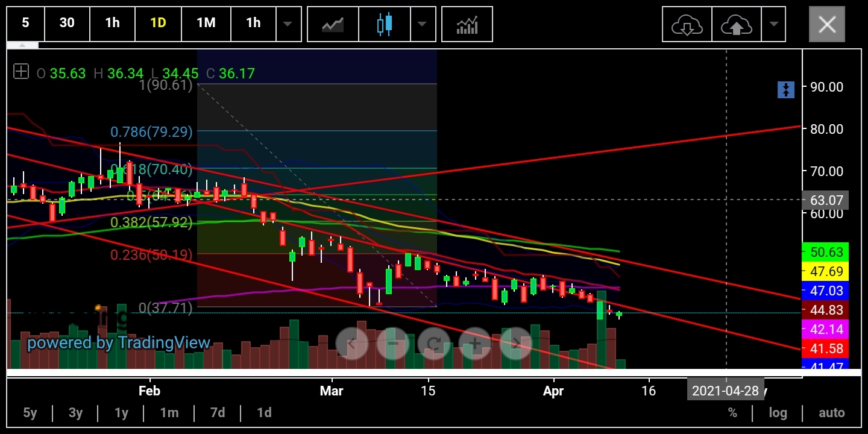The height and width of the screenshot is (434, 868).
Task: Set the date range to 3y
Action: coord(75,413)
